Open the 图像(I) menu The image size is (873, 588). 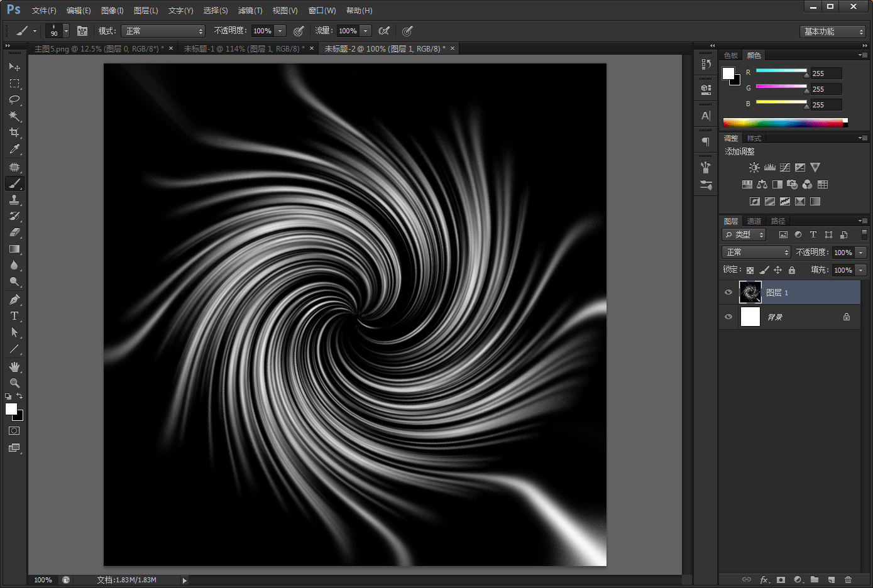click(x=113, y=11)
